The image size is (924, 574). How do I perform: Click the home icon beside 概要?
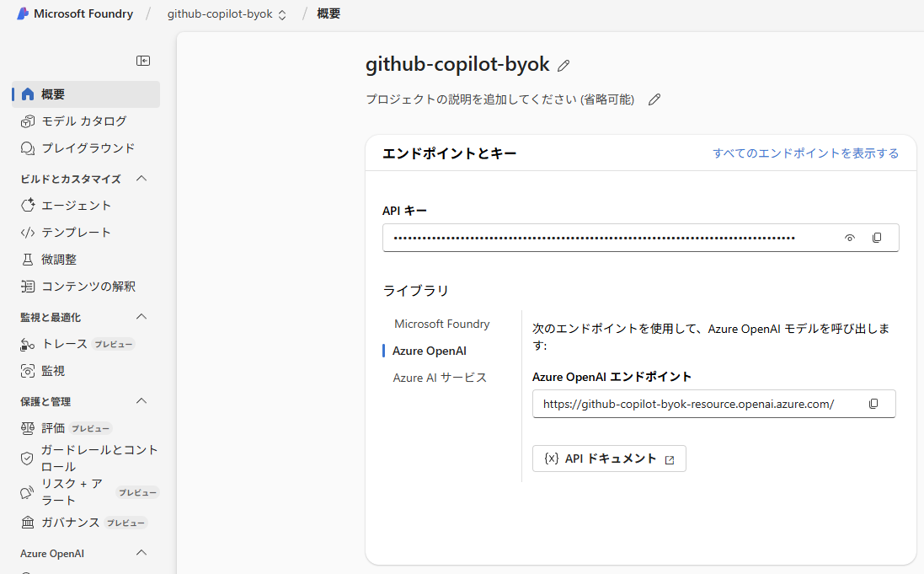(28, 94)
